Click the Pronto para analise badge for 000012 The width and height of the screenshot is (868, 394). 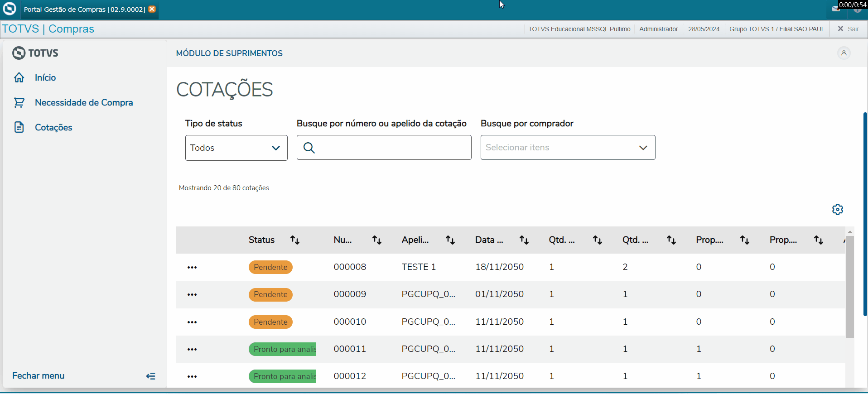(x=282, y=376)
